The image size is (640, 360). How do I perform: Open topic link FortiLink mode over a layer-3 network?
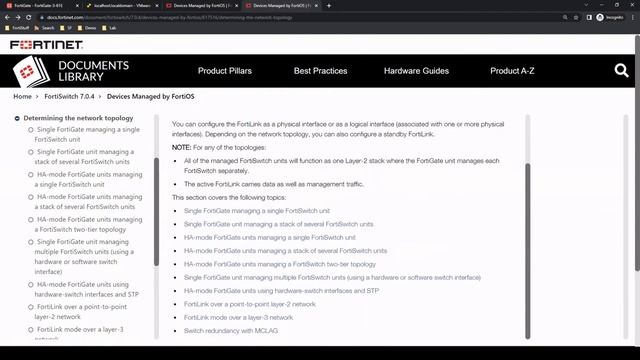click(238, 317)
